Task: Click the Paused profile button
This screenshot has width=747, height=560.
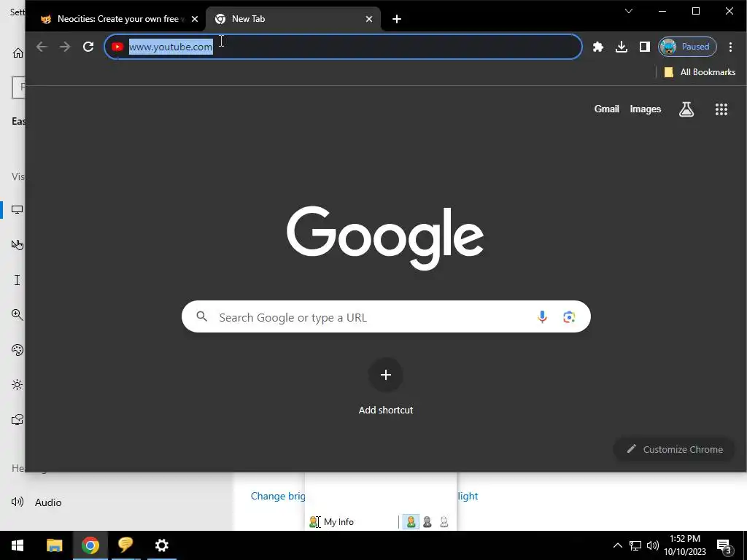Action: [687, 47]
